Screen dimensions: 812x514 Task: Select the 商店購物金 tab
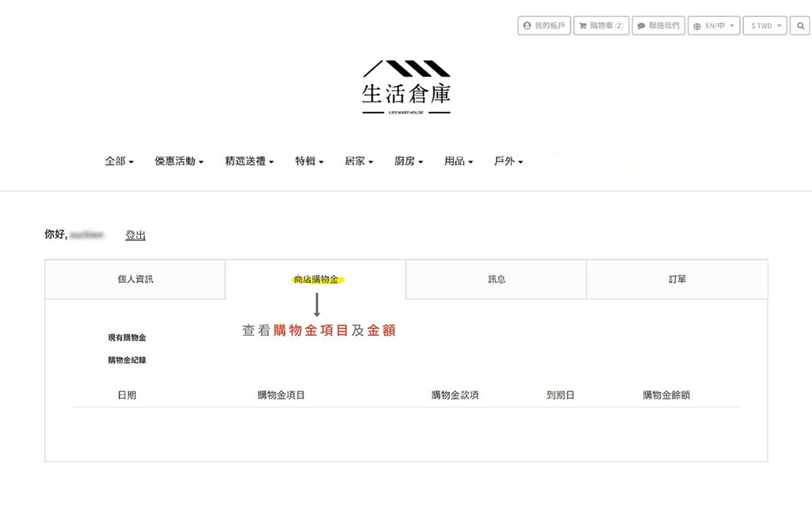click(315, 279)
